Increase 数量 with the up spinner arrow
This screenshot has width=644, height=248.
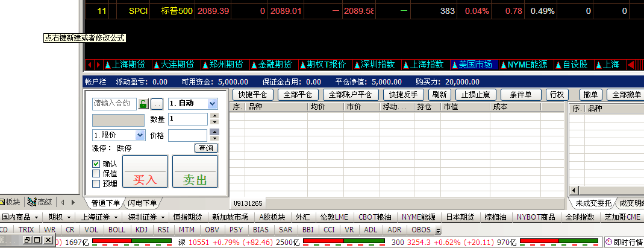point(214,116)
